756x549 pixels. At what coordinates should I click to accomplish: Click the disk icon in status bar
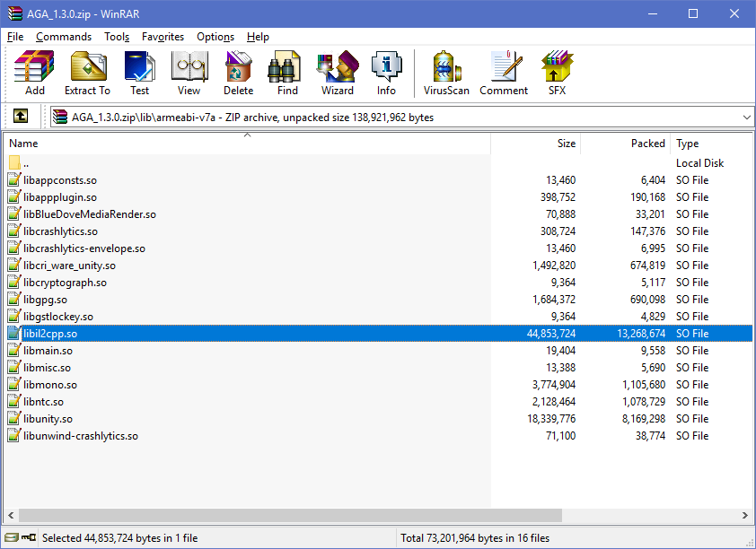coord(12,537)
